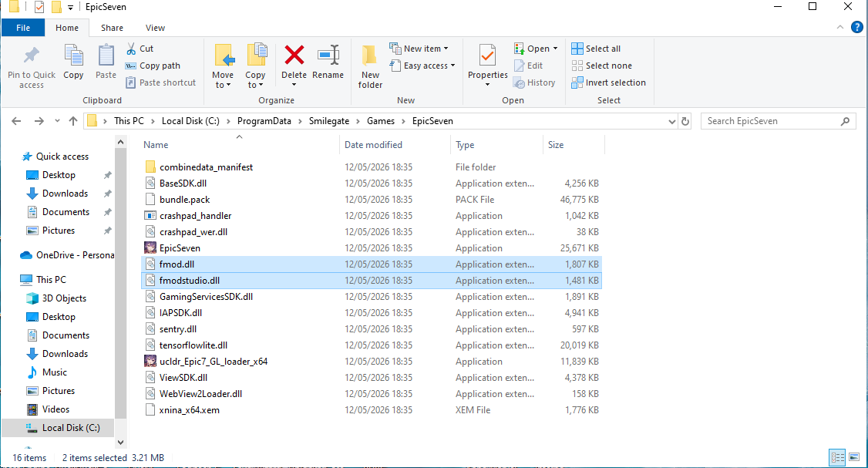The height and width of the screenshot is (468, 868).
Task: Select the xnina_x64.xem file
Action: pyautogui.click(x=189, y=410)
